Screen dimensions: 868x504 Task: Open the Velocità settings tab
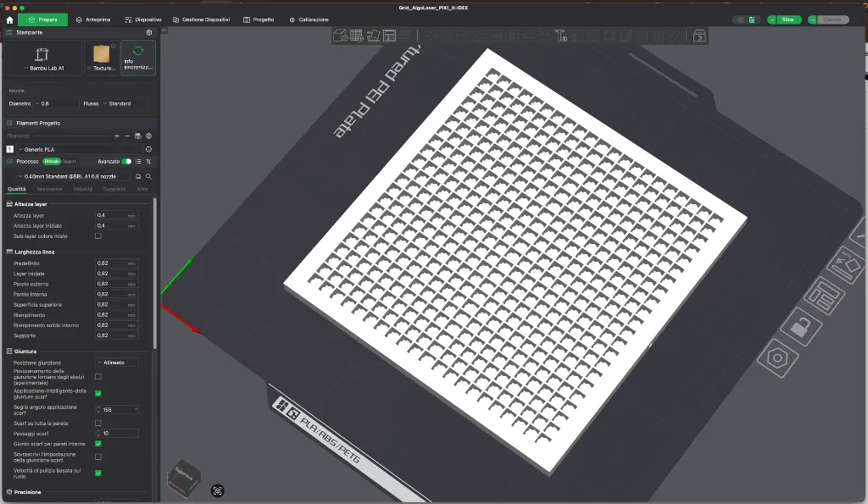point(83,189)
